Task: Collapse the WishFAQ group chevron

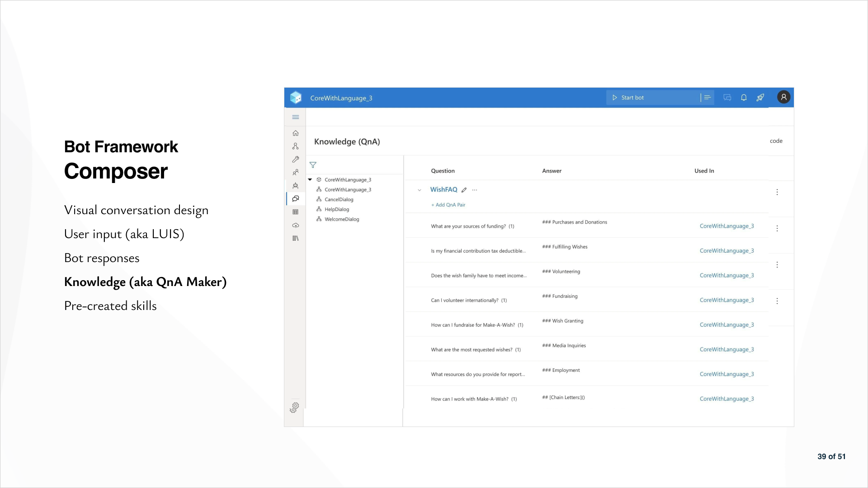Action: pos(420,190)
